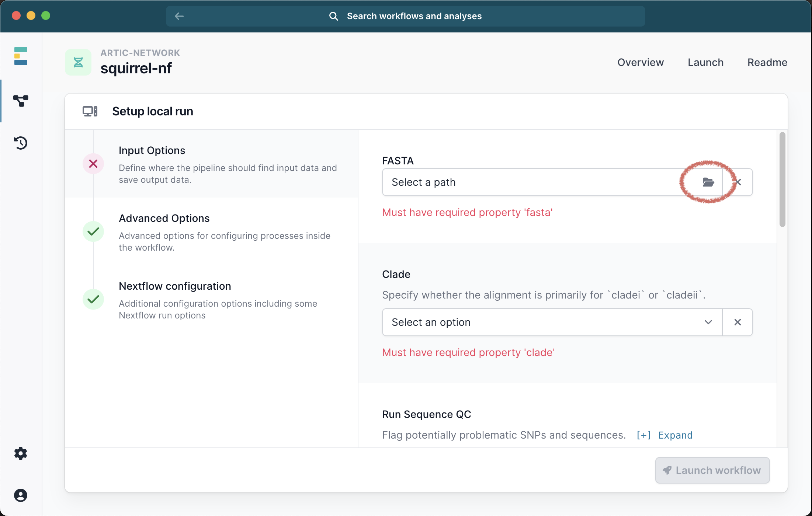Open the user account icon
Image resolution: width=812 pixels, height=516 pixels.
pos(21,495)
